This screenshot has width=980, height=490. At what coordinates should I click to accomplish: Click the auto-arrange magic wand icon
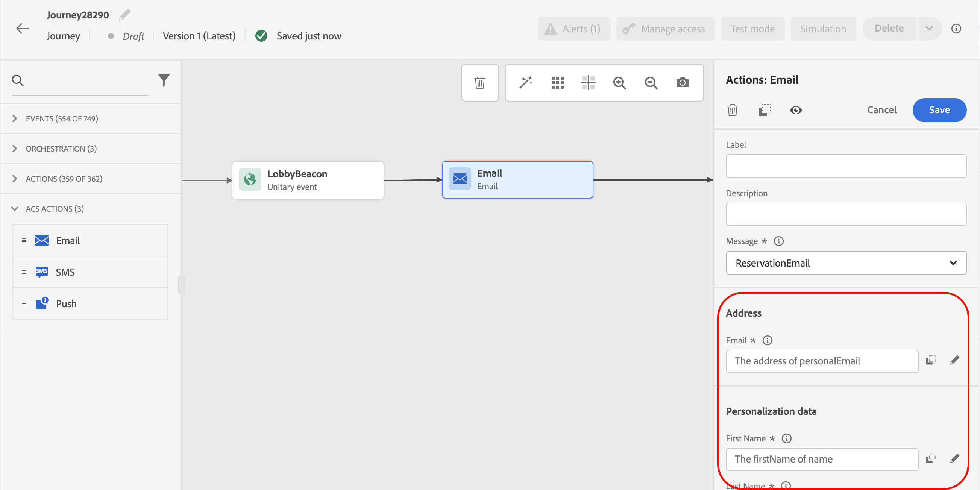pos(526,83)
